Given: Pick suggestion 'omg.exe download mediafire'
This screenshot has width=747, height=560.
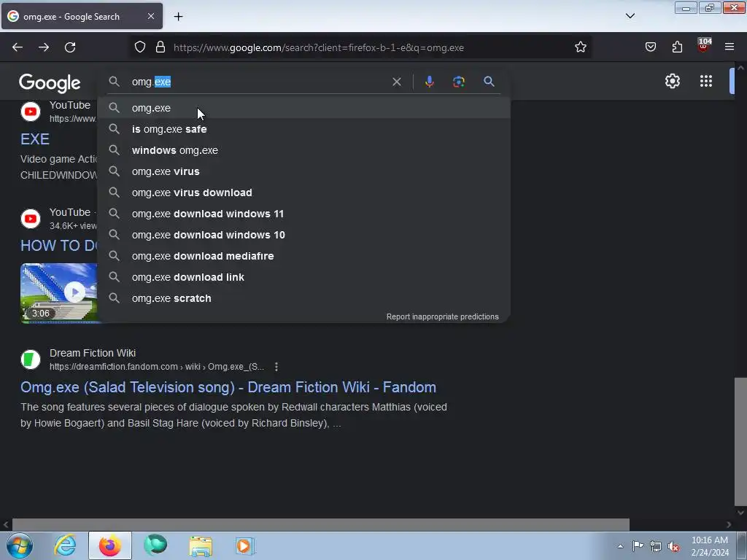Looking at the screenshot, I should 304,256.
